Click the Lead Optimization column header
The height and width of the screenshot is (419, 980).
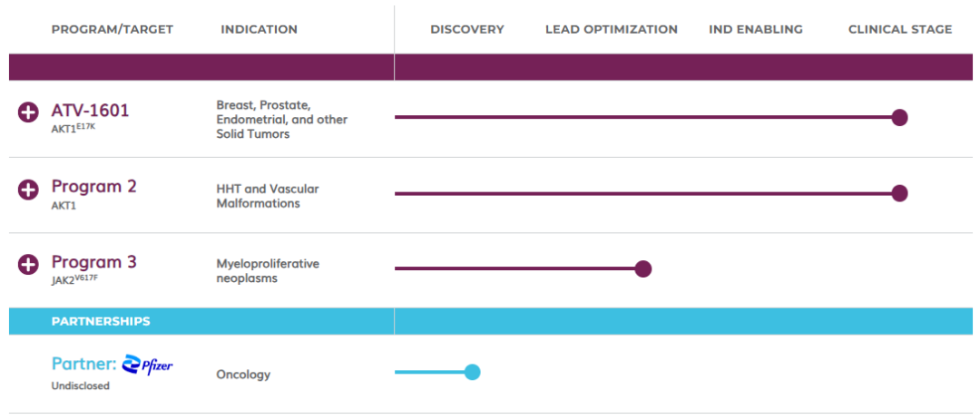611,29
